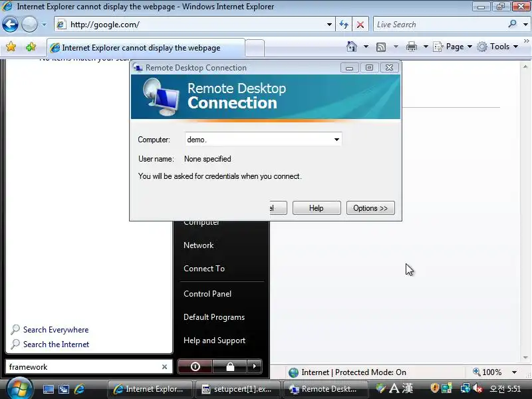Screen dimensions: 532x399
Task: Switch to the Internet Explorer taskbar button
Action: 150,389
